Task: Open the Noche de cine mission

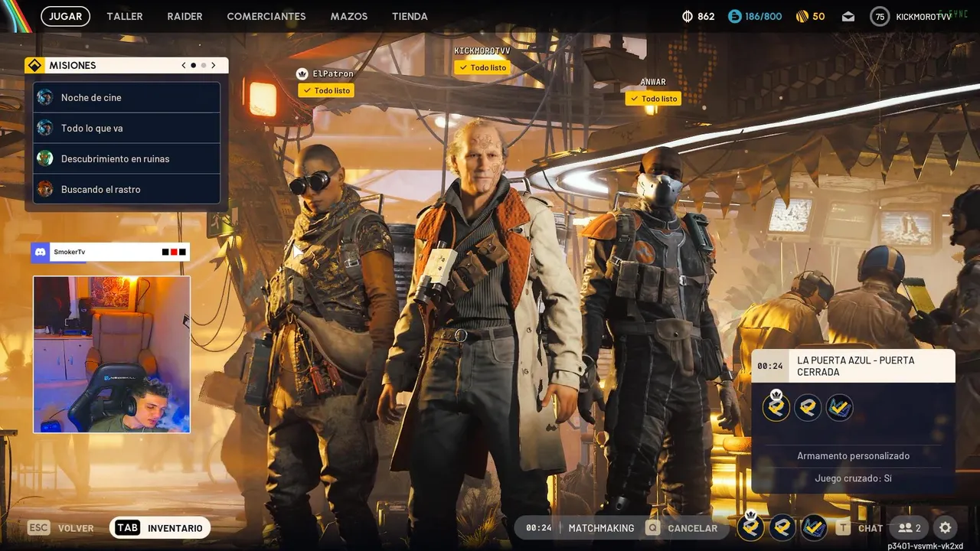Action: coord(126,97)
